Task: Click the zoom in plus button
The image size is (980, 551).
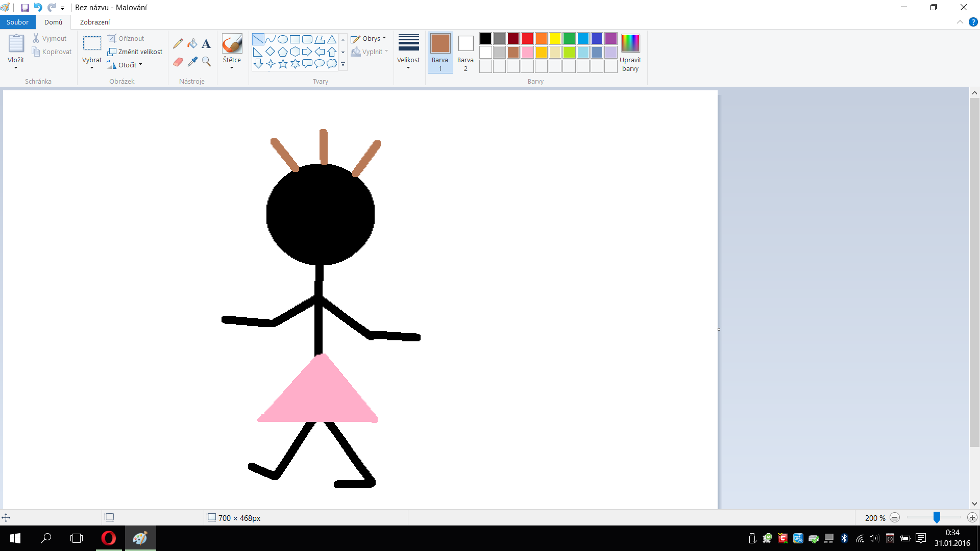Action: pos(972,518)
